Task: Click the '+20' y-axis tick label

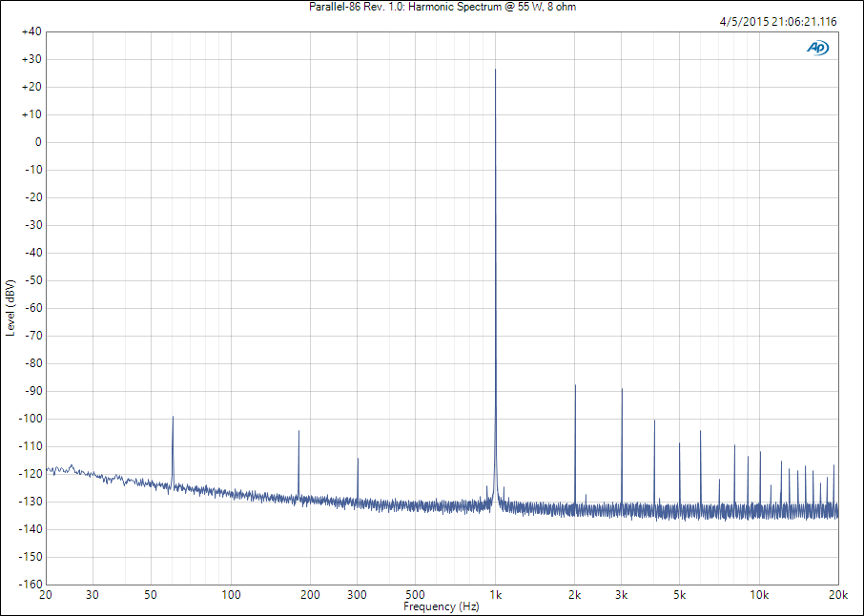Action: click(31, 87)
